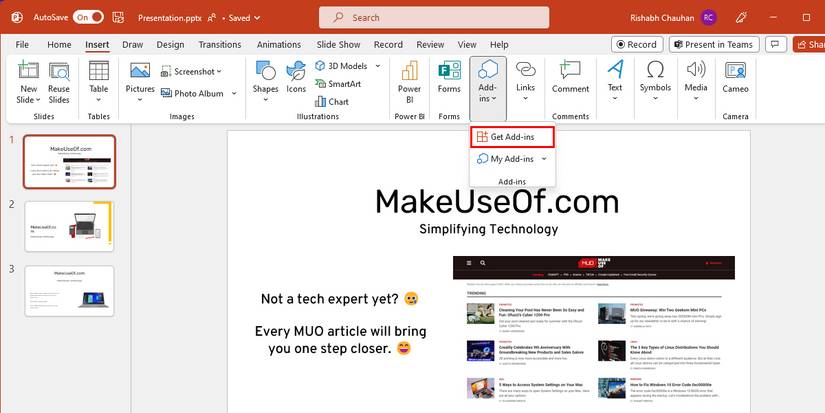Image resolution: width=825 pixels, height=413 pixels.
Task: Open the Record tab
Action: click(x=388, y=45)
